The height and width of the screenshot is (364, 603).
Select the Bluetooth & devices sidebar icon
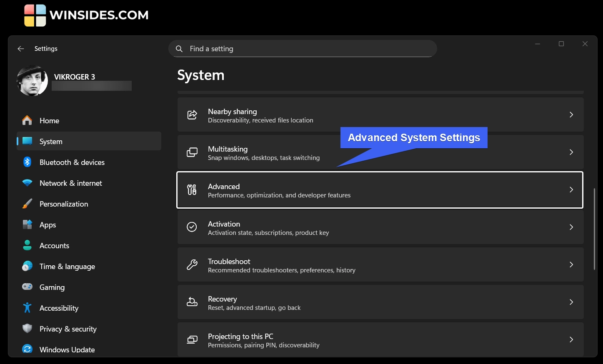(27, 162)
